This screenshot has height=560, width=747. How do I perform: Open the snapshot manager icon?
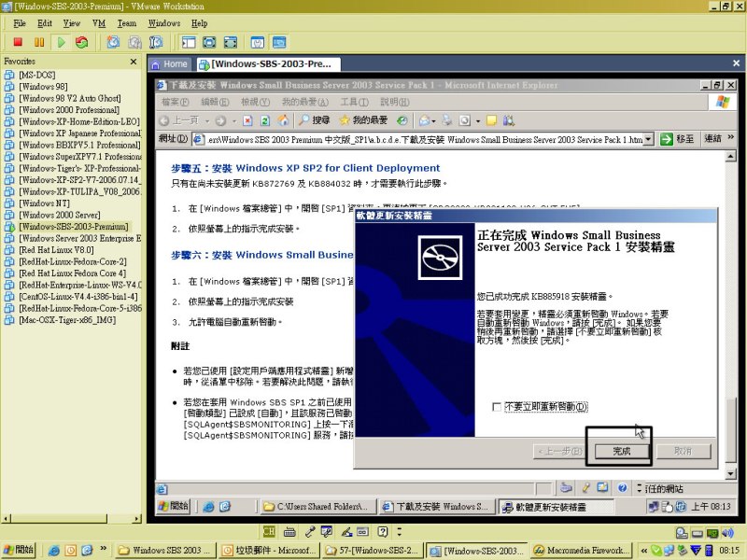tap(156, 42)
